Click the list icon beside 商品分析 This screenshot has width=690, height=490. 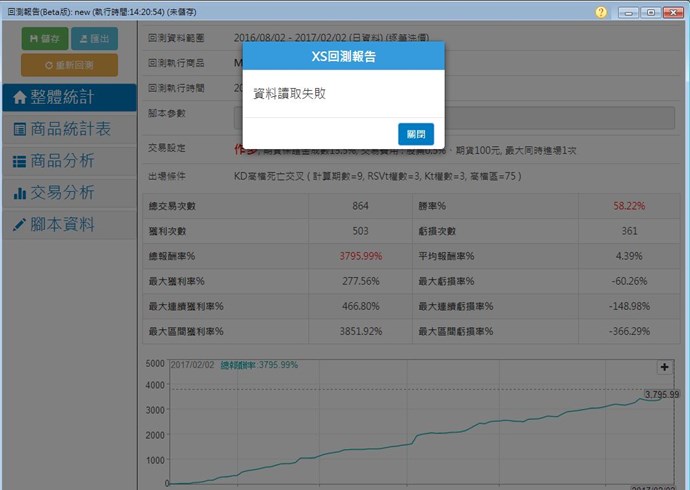[19, 161]
